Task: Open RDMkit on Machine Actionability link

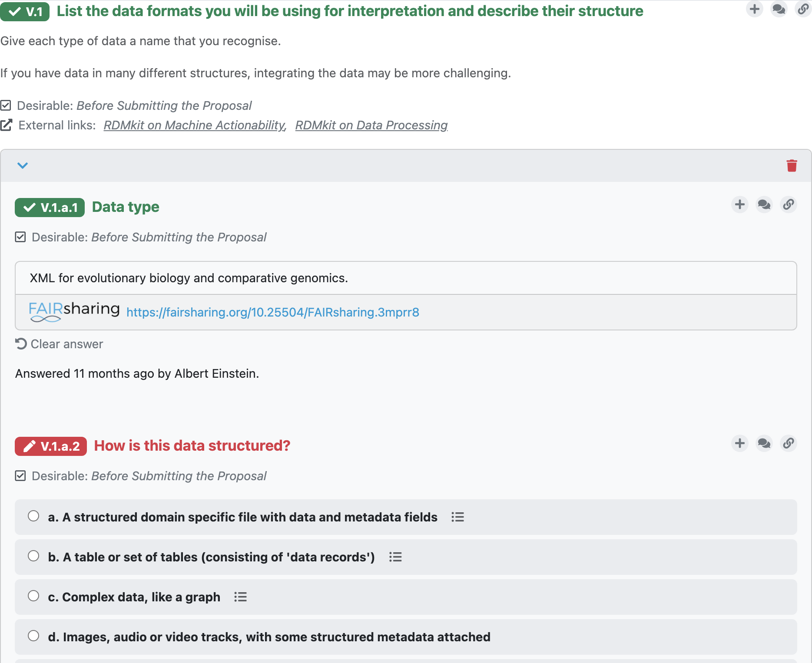Action: (x=195, y=125)
